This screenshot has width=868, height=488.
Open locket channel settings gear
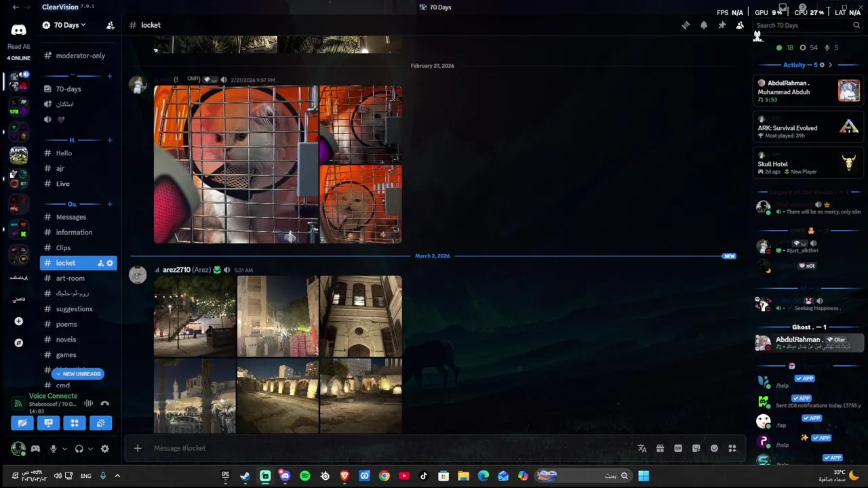(x=110, y=263)
